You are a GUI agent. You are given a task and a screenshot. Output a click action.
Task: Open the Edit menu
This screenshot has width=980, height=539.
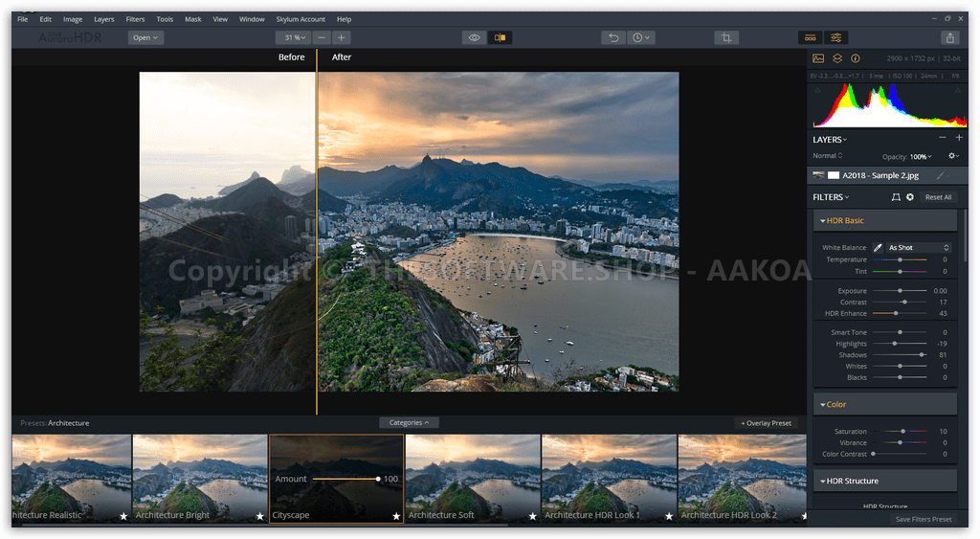(46, 19)
